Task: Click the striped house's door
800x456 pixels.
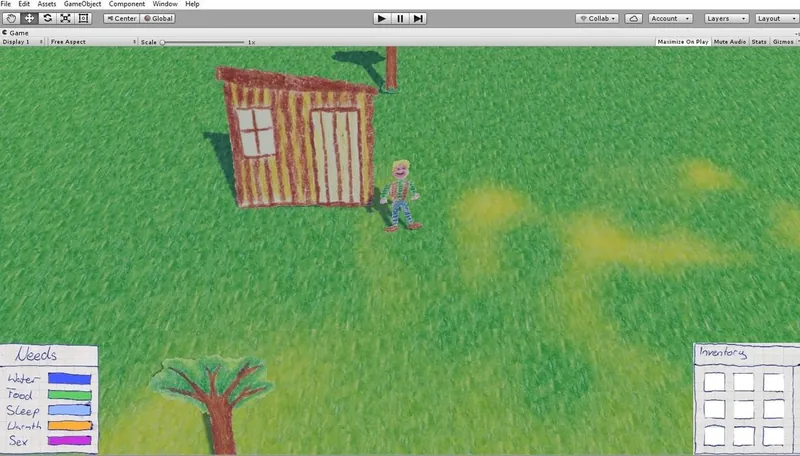Action: point(336,156)
